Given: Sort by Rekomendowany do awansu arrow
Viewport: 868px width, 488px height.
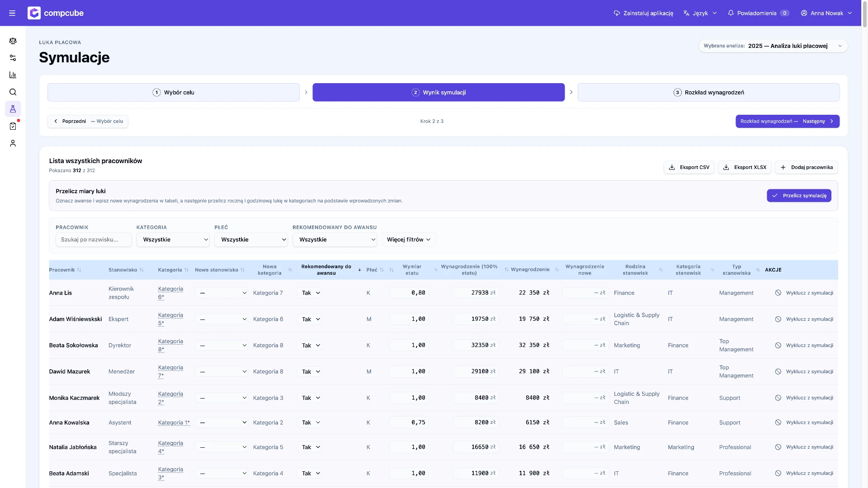Looking at the screenshot, I should pyautogui.click(x=359, y=270).
